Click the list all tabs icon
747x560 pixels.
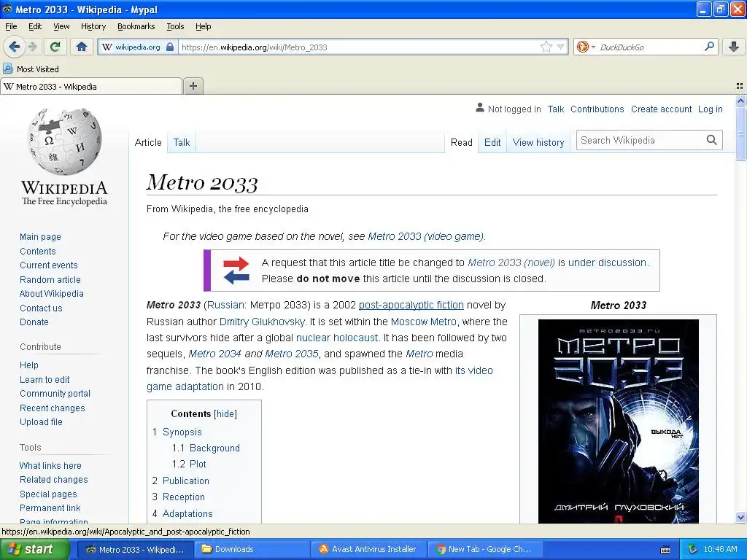(740, 86)
